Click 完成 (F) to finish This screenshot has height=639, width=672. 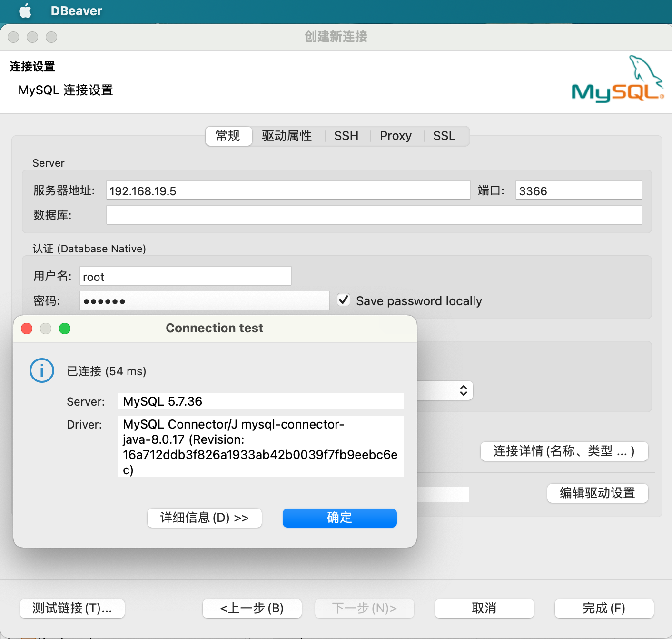[604, 609]
